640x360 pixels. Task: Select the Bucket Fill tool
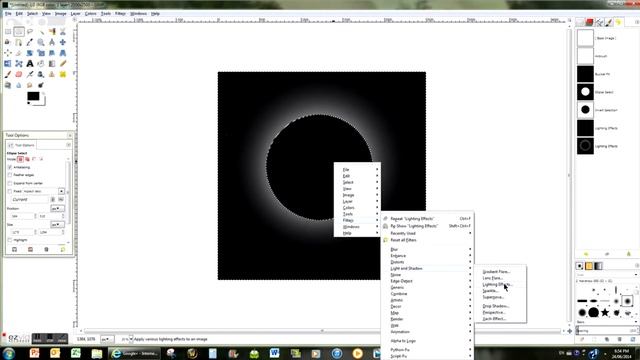(x=41, y=63)
